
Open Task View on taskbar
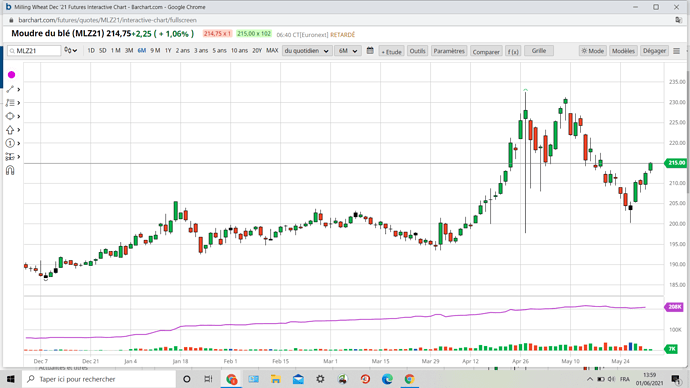(208, 379)
